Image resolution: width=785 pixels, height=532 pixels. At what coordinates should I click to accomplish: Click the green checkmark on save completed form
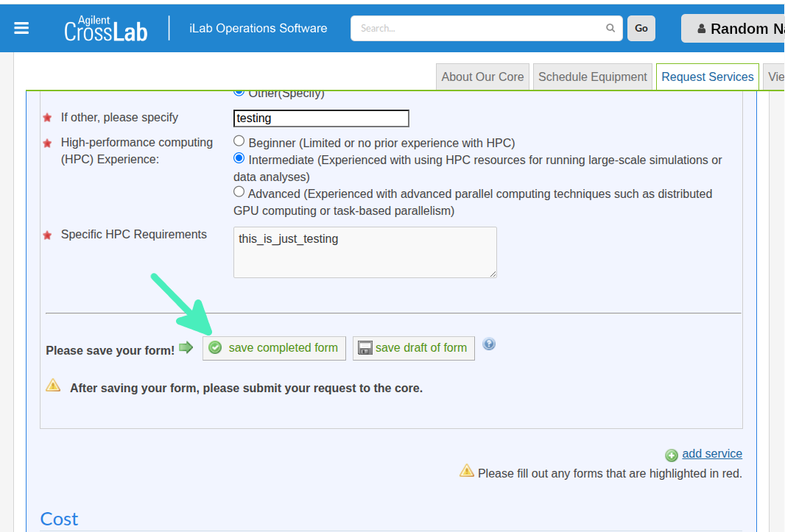tap(215, 348)
